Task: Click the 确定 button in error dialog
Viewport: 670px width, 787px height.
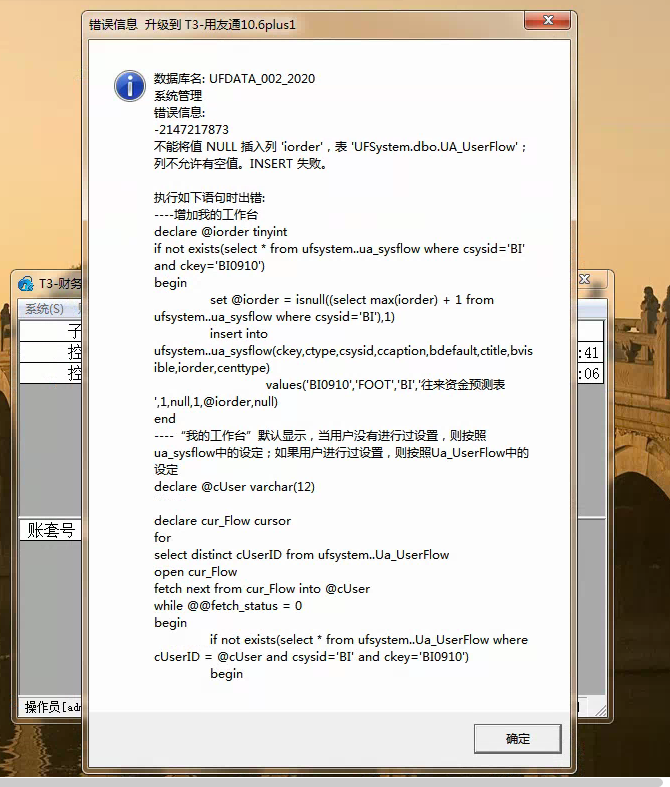Action: (x=517, y=738)
